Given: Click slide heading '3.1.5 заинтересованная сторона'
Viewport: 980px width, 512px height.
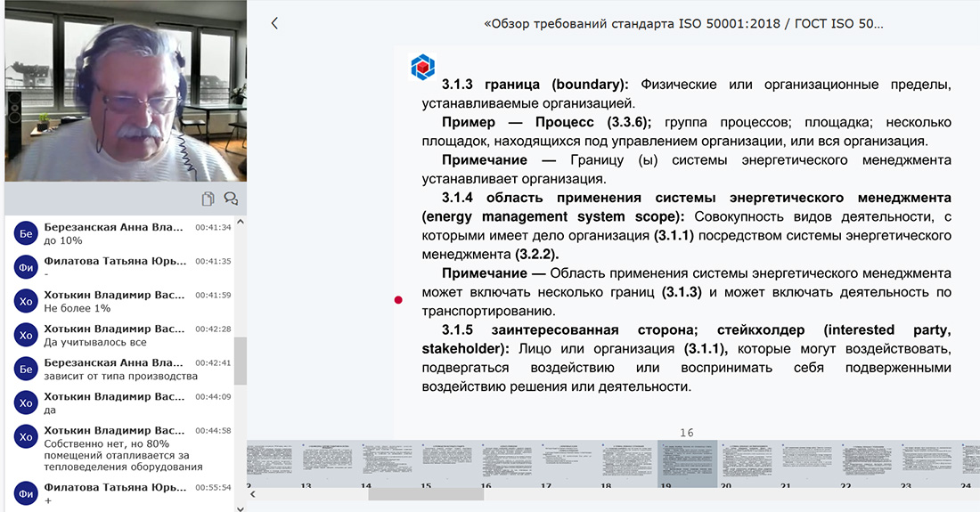Looking at the screenshot, I should (569, 329).
